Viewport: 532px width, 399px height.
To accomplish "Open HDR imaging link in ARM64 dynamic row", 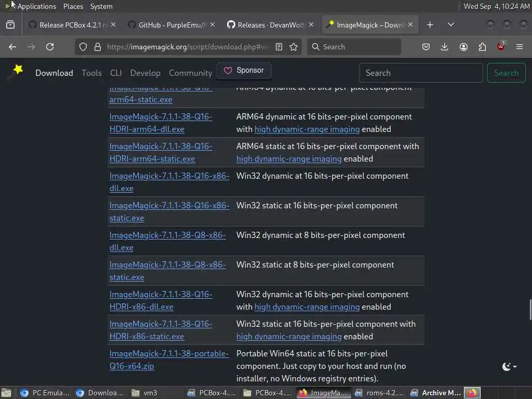I will [307, 129].
